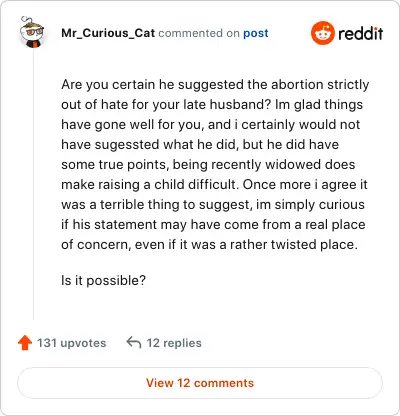Image resolution: width=400 pixels, height=416 pixels.
Task: Click the line 'was a terrible thing to suggest'
Action: pos(157,205)
